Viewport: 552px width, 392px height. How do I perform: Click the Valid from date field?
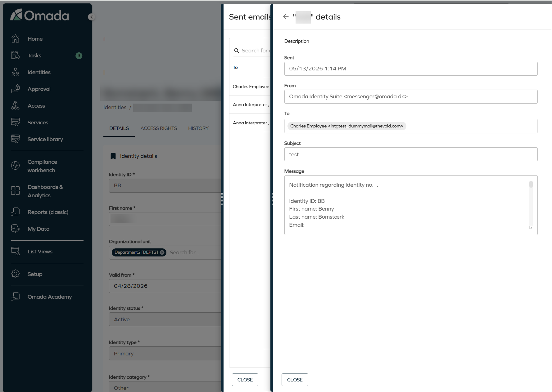[165, 286]
